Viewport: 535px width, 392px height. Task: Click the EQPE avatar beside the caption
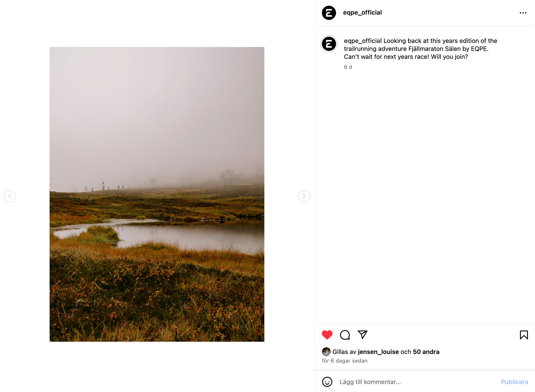329,44
